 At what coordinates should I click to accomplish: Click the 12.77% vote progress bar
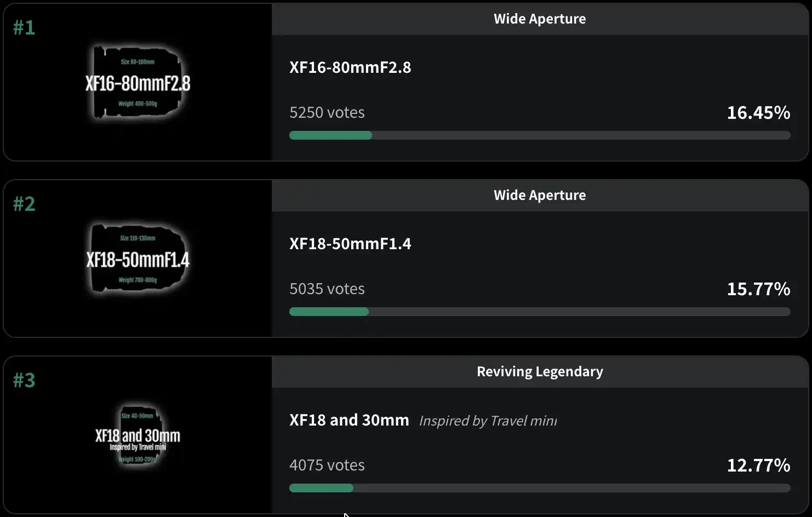[x=540, y=488]
